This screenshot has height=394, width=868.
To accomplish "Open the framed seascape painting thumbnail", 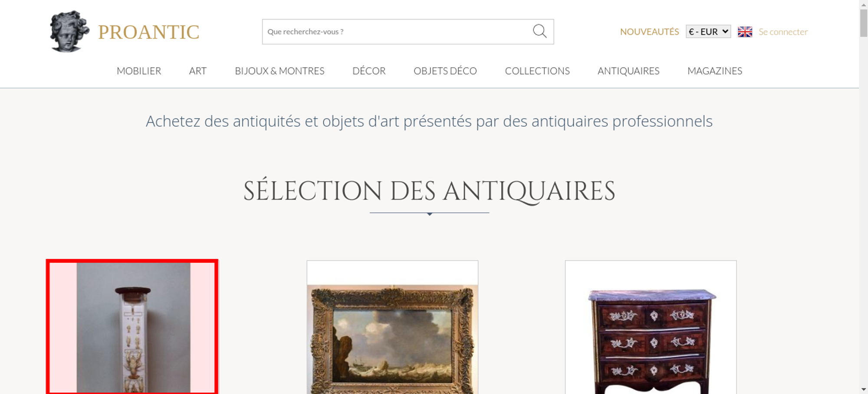I will [392, 338].
